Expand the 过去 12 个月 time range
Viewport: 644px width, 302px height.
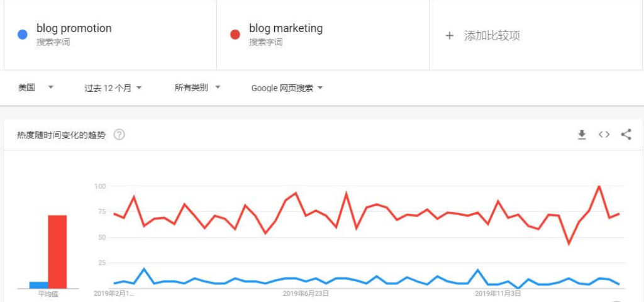coord(113,88)
